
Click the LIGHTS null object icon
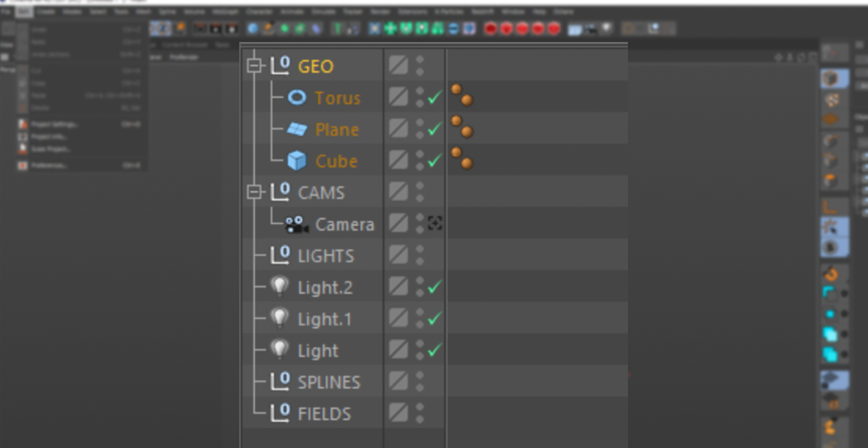[281, 255]
